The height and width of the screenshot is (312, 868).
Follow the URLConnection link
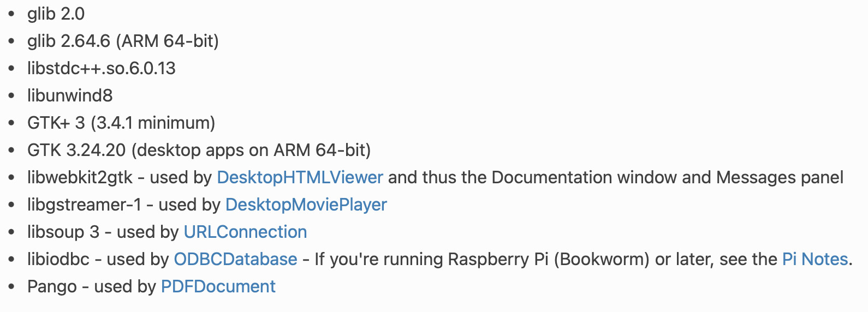coord(245,232)
